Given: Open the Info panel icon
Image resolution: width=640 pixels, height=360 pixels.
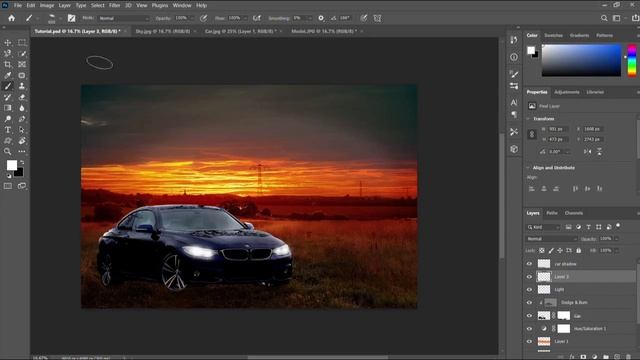Looking at the screenshot, I should pyautogui.click(x=514, y=57).
